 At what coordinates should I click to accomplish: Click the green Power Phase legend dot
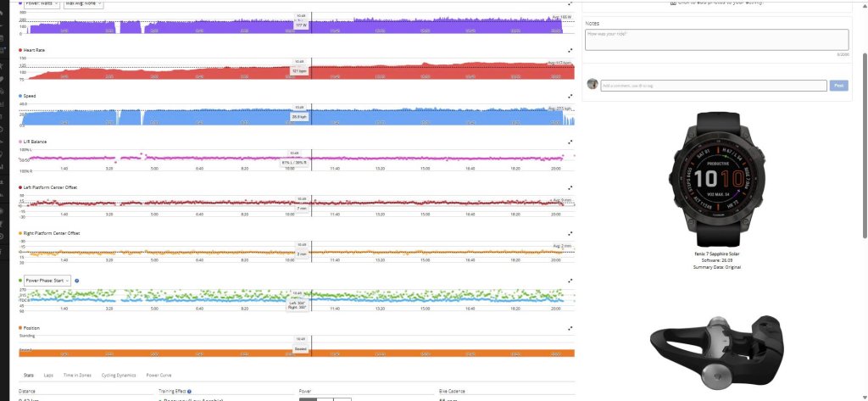click(x=20, y=281)
